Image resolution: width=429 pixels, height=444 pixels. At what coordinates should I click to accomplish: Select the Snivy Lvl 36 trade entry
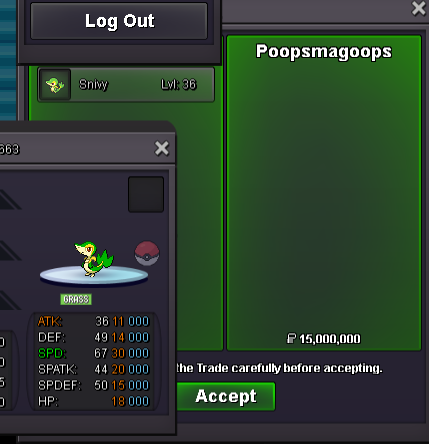[x=126, y=85]
